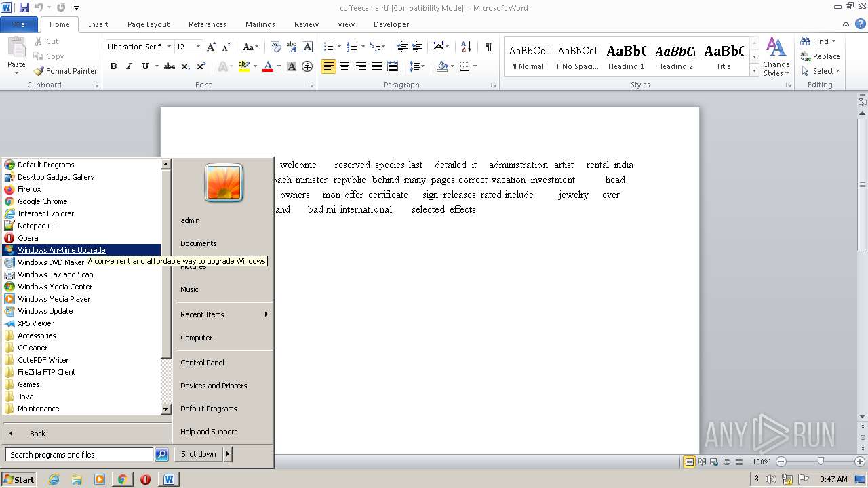
Task: Switch to Developer tab
Action: [391, 24]
